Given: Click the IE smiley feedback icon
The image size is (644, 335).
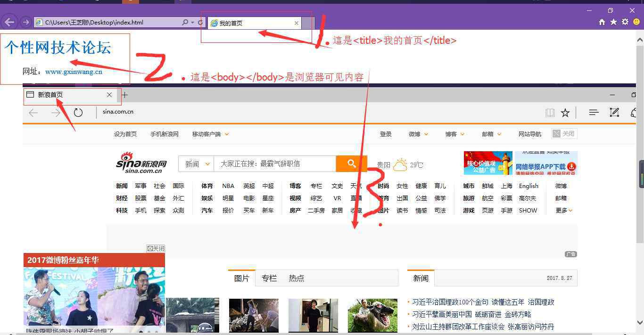Looking at the screenshot, I should point(636,22).
